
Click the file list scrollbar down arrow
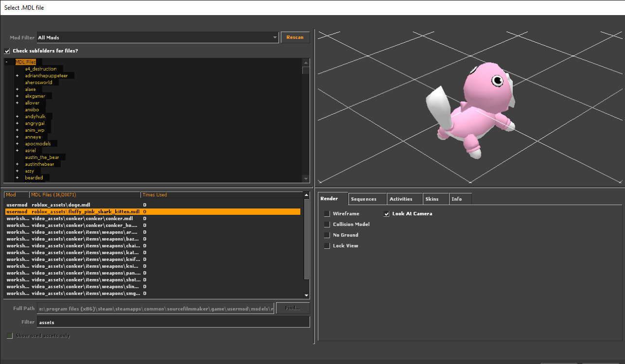pos(306,295)
